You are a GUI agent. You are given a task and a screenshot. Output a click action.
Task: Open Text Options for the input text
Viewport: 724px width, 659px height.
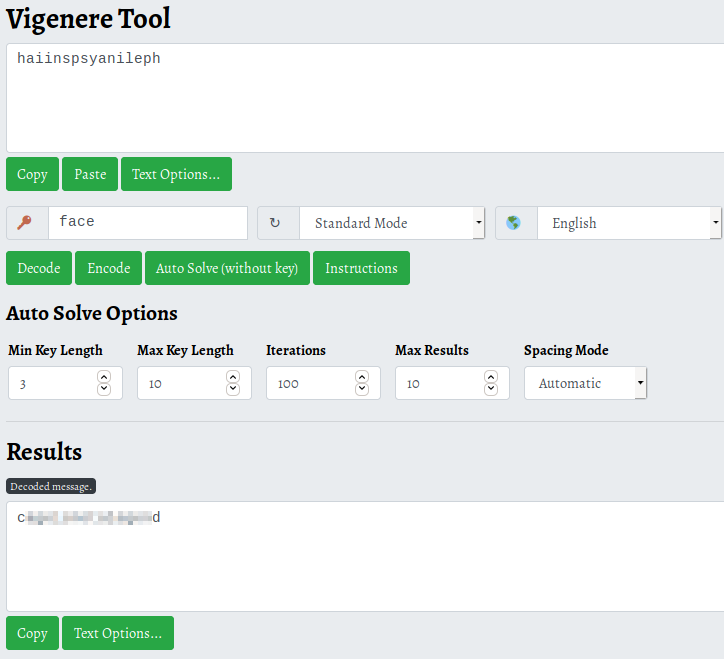(176, 174)
